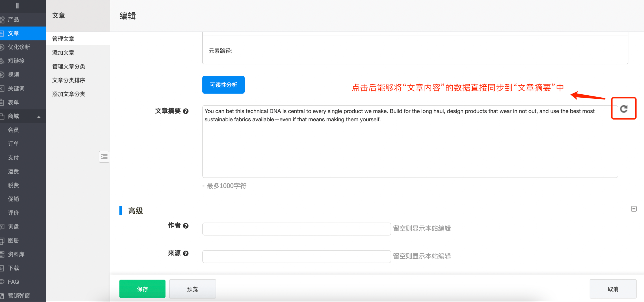644x302 pixels.
Task: Collapse the 商城 submenu
Action: [39, 116]
